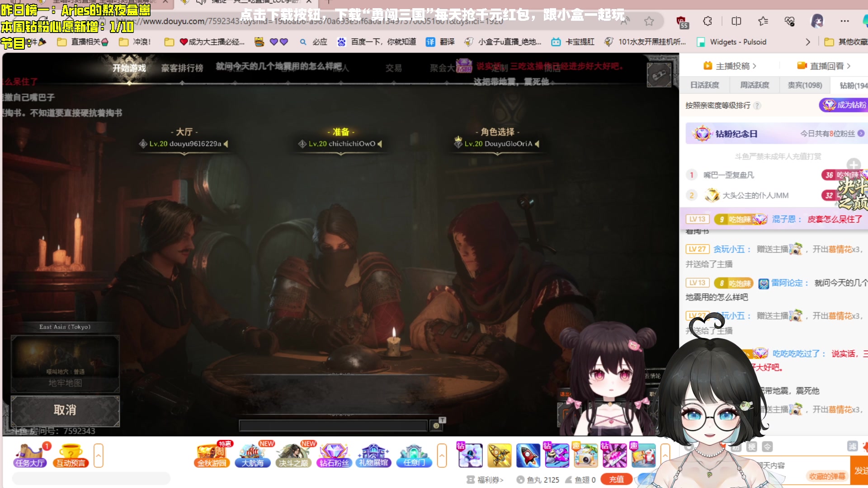This screenshot has height=488, width=868.
Task: Show more bookmarks chevron
Action: [808, 42]
